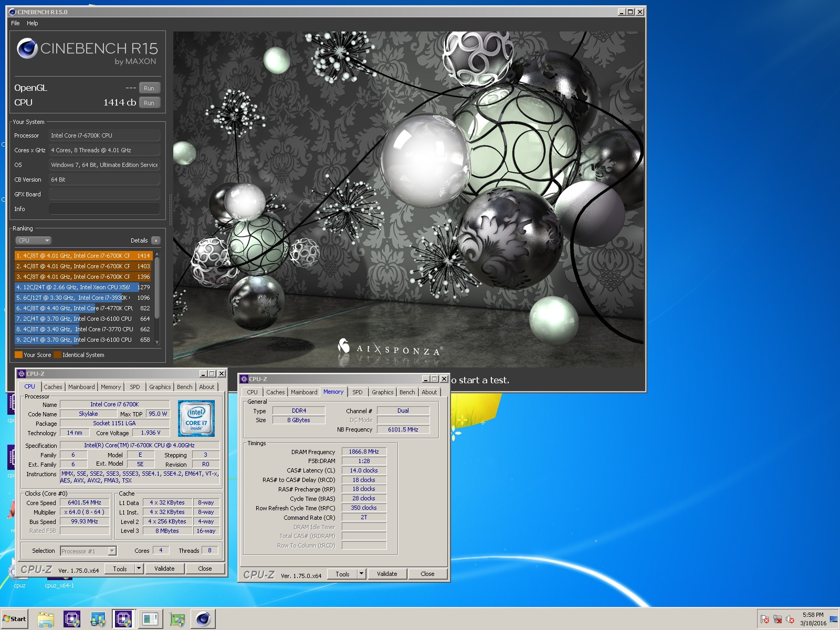The height and width of the screenshot is (630, 840).
Task: Open the Help menu in Cinebench
Action: tap(33, 23)
